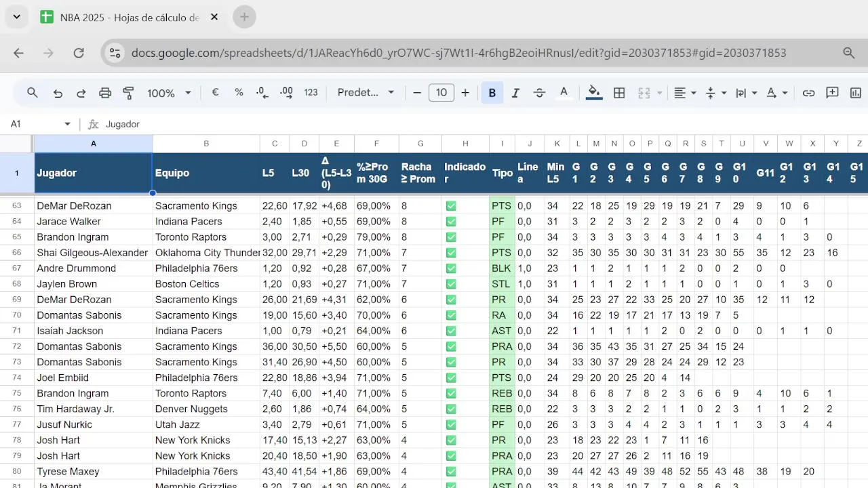
Task: Select column A header
Action: click(94, 143)
